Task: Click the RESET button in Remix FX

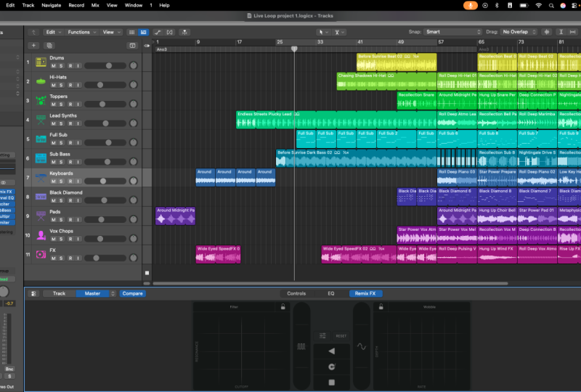Action: (x=341, y=335)
